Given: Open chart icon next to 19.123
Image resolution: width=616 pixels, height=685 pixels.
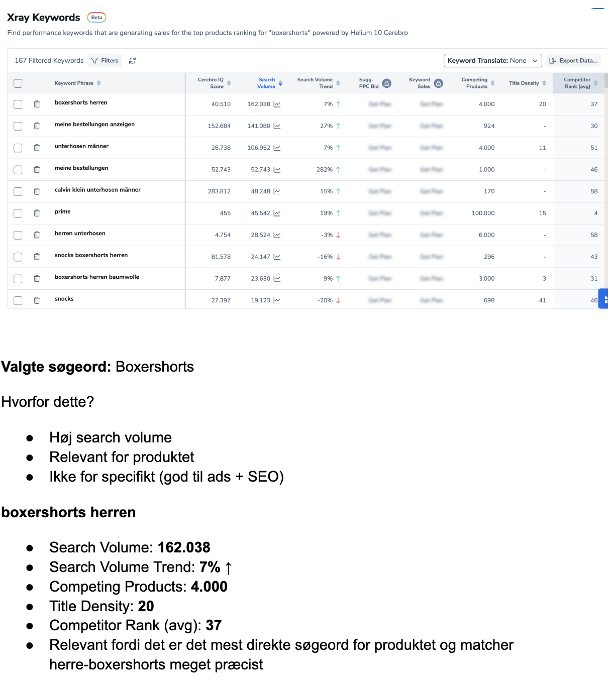Looking at the screenshot, I should pyautogui.click(x=277, y=300).
